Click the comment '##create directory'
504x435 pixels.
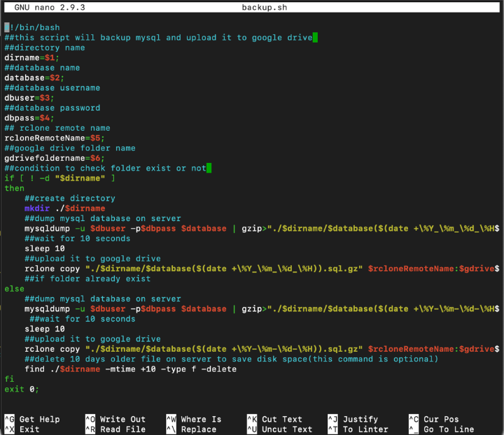coord(70,199)
